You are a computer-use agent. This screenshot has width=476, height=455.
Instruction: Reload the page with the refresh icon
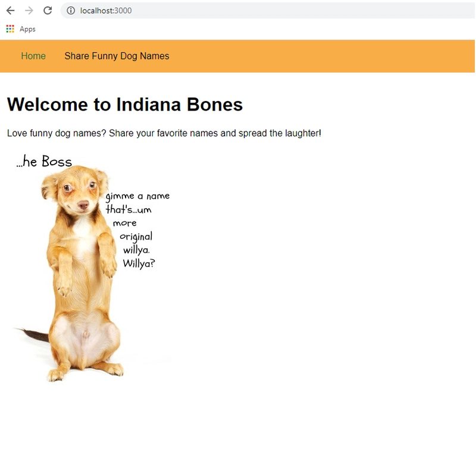[x=48, y=11]
